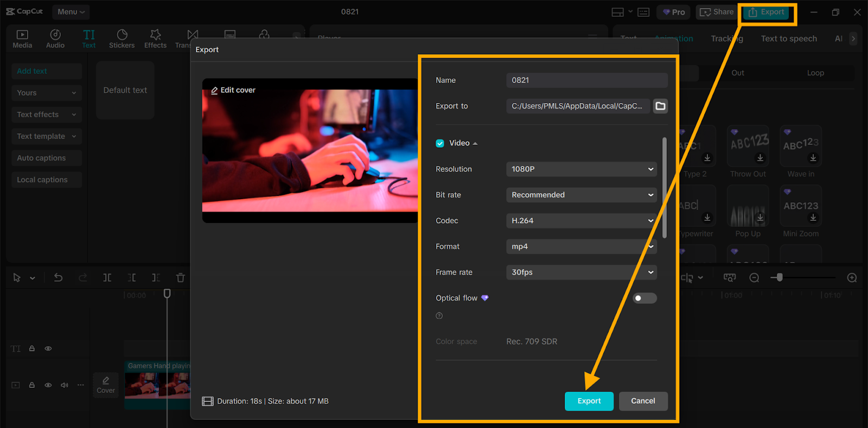Image resolution: width=868 pixels, height=428 pixels.
Task: Switch to the Text to speech tab
Action: [x=788, y=39]
